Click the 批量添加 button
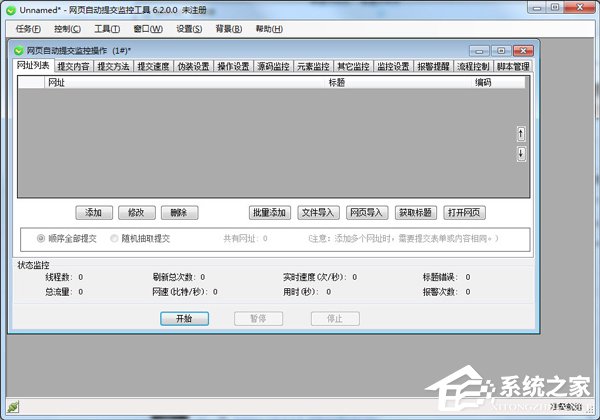Viewport: 600px width, 420px height. coord(270,213)
